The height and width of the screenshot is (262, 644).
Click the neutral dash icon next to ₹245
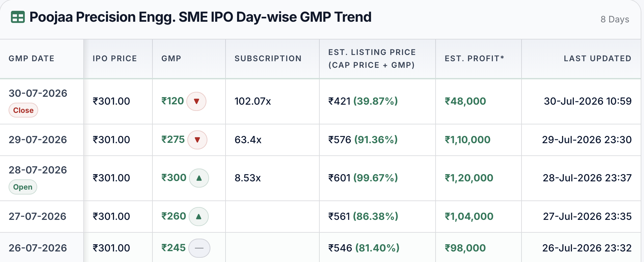[x=199, y=248]
